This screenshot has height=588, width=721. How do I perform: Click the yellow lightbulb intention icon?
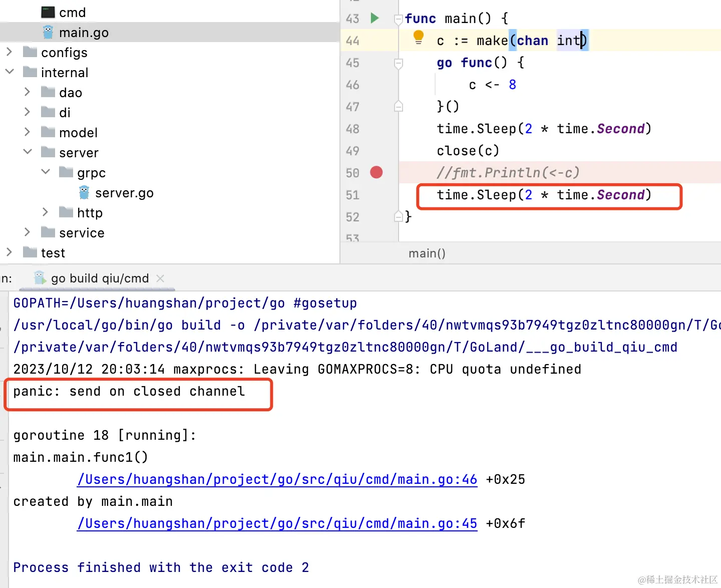click(419, 38)
